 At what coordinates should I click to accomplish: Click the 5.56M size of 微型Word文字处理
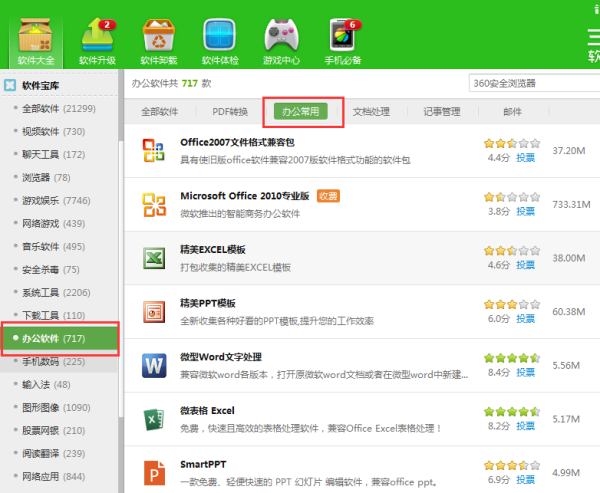[x=566, y=366]
